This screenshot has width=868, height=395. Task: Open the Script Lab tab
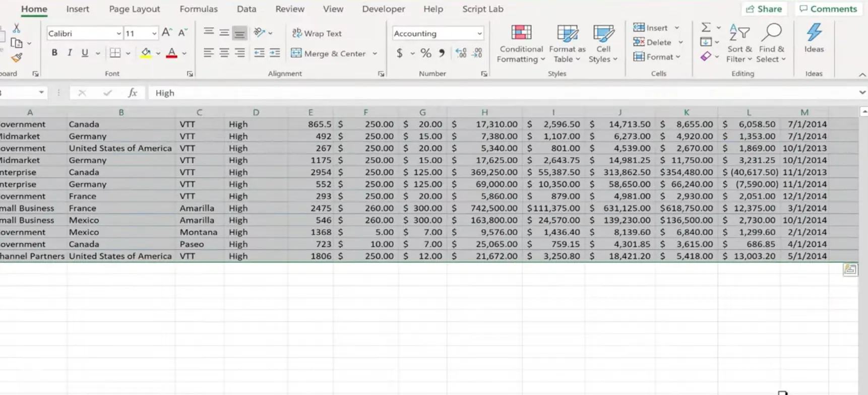tap(483, 9)
